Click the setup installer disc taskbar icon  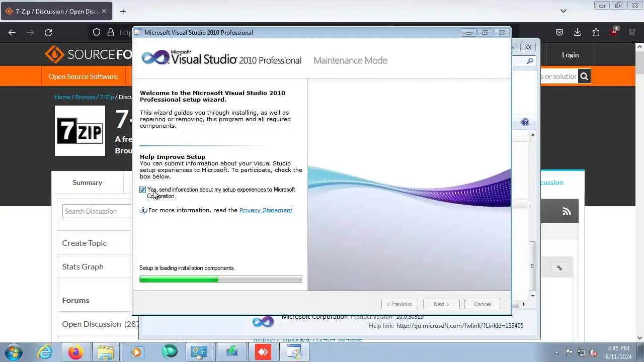click(x=294, y=352)
